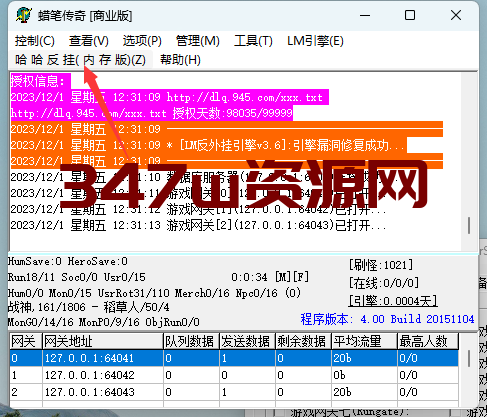Click the [引擎:0.0004天] link
The image size is (487, 417).
[393, 301]
